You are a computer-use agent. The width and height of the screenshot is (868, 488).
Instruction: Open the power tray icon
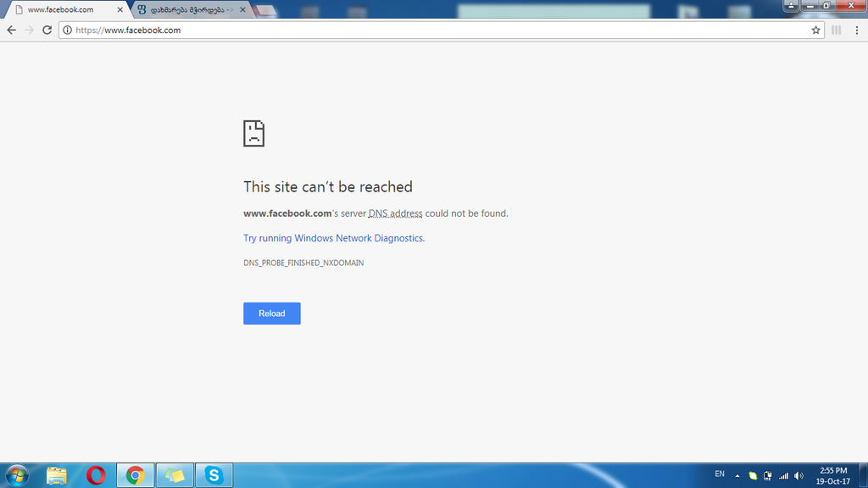(768, 475)
